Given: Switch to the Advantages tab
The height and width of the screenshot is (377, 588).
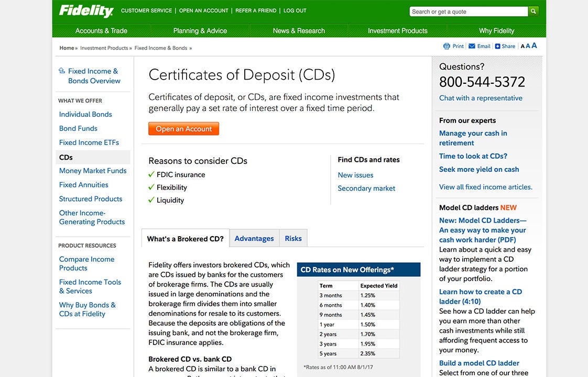Looking at the screenshot, I should point(254,238).
